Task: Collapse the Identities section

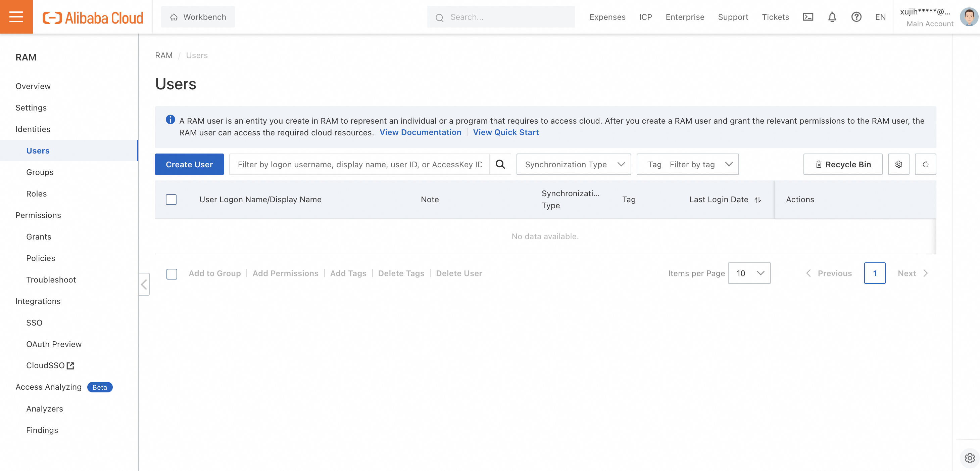Action: [x=33, y=129]
